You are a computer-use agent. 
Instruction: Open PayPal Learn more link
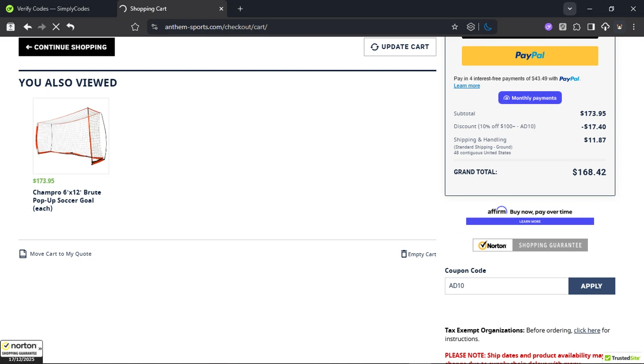point(467,86)
